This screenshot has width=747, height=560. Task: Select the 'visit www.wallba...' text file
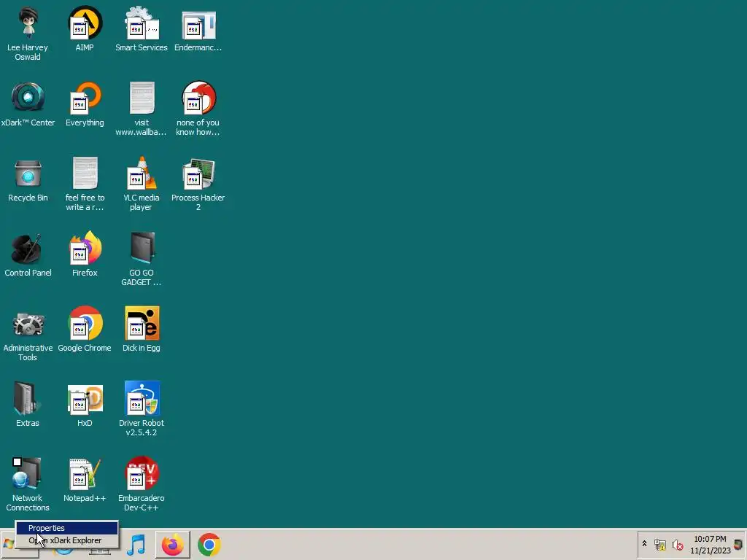coord(142,109)
